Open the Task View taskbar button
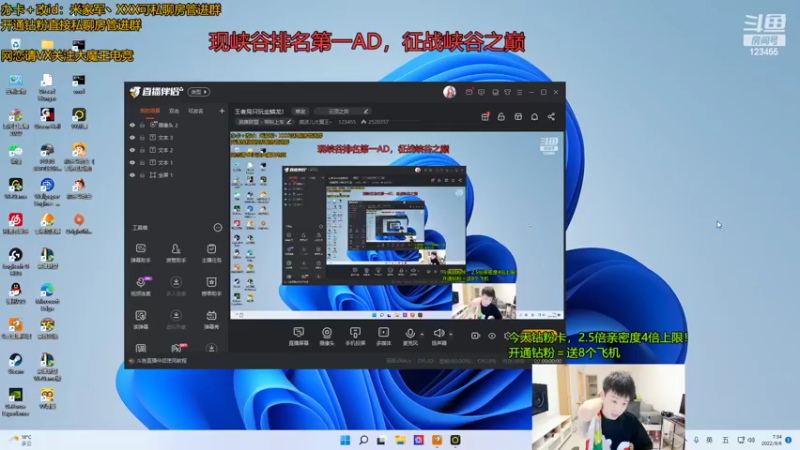This screenshot has width=800, height=450. [381, 440]
